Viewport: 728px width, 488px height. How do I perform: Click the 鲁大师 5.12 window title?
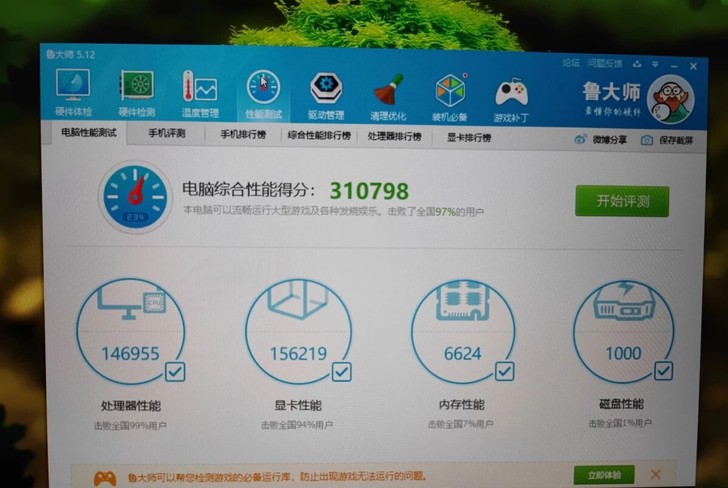(71, 54)
